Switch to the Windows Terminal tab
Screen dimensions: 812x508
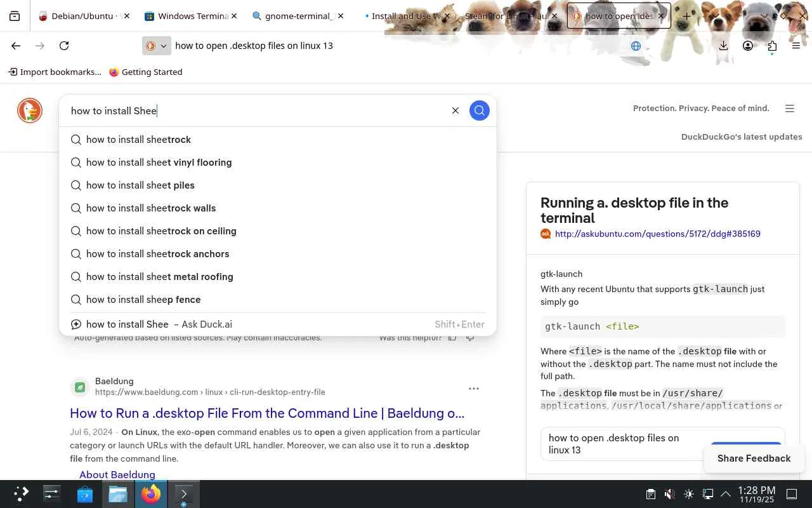pyautogui.click(x=192, y=16)
